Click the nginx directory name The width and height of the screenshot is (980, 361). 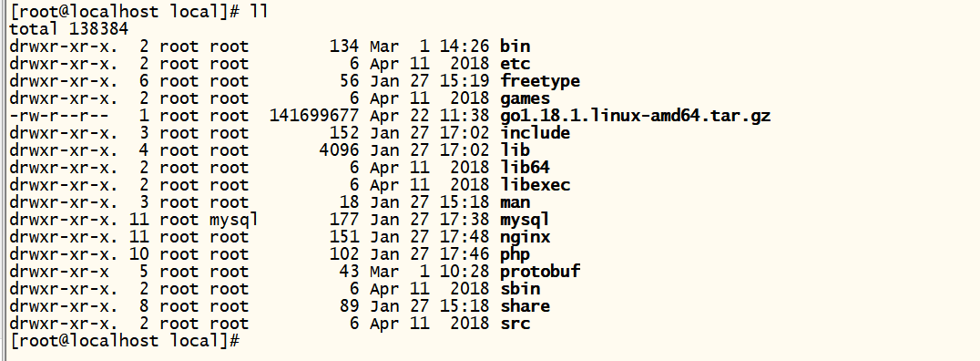(525, 238)
